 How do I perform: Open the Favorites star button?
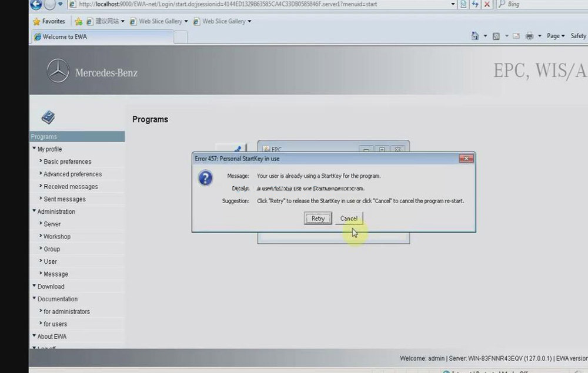[49, 21]
